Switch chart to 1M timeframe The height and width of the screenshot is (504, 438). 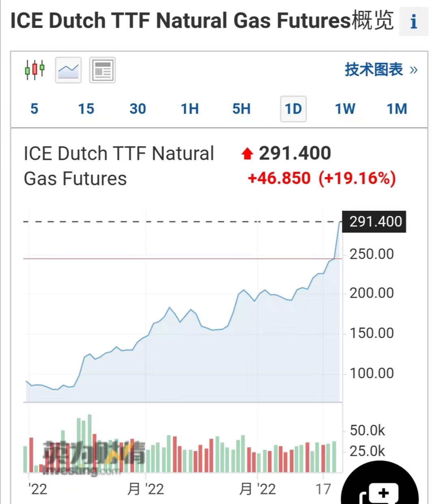click(397, 109)
